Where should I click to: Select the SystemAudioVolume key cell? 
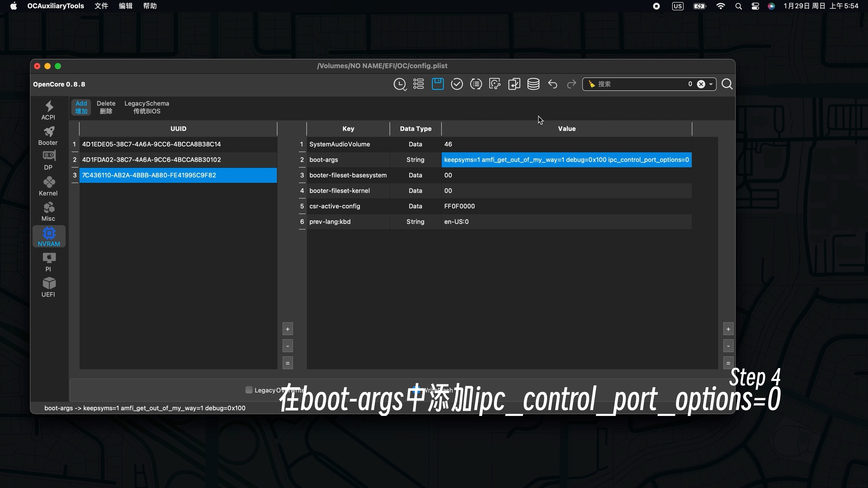pyautogui.click(x=348, y=144)
